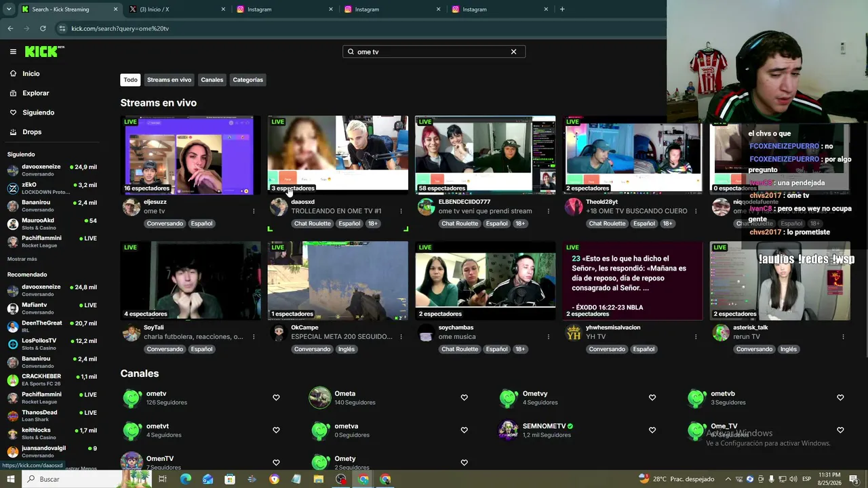Follow the ometvt channel with its heart
The height and width of the screenshot is (488, 868).
click(x=276, y=430)
